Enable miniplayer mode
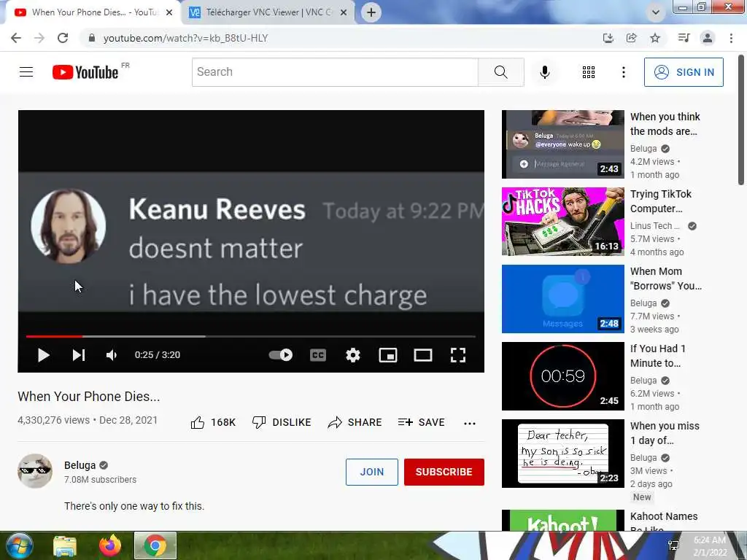The width and height of the screenshot is (747, 560). (388, 355)
